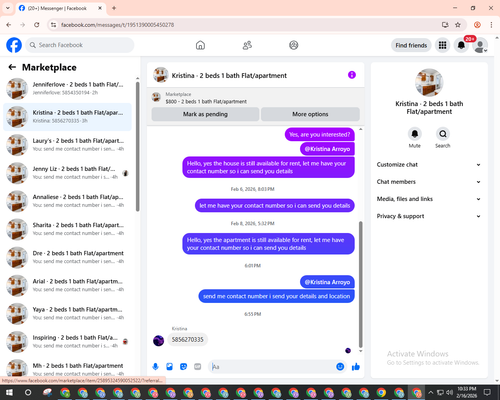This screenshot has width=500, height=400.
Task: Open Annaliese conversation
Action: (68, 201)
